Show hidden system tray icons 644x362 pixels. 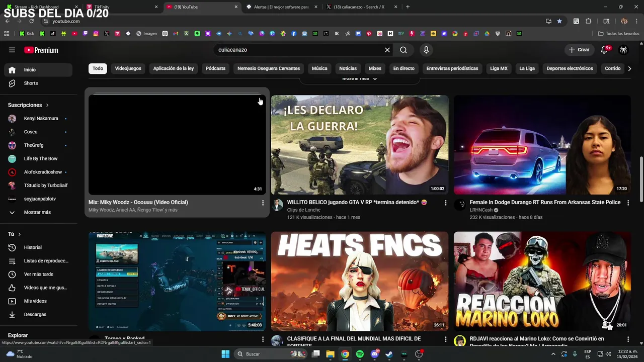click(553, 354)
